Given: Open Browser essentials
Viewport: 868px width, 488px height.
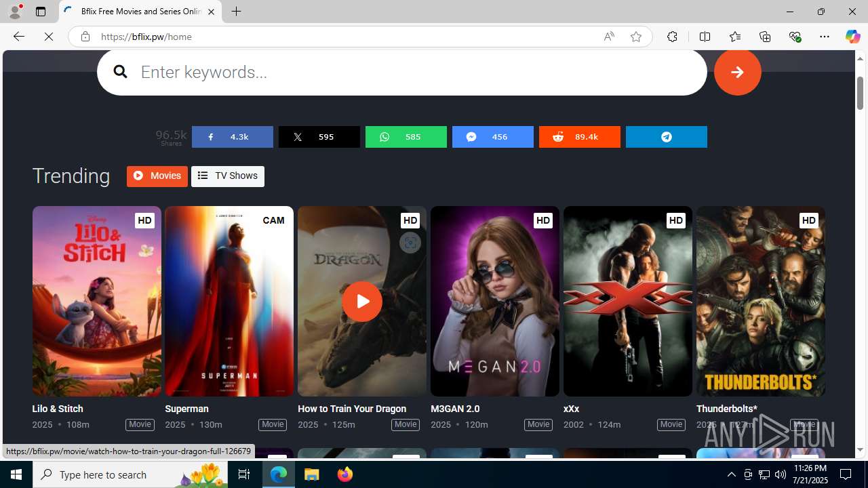Looking at the screenshot, I should click(795, 37).
